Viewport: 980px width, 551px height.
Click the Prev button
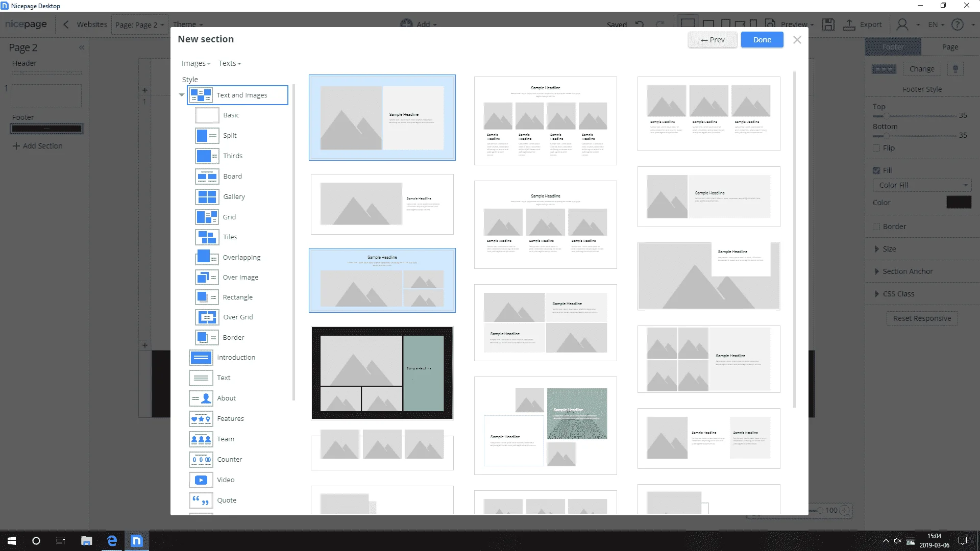713,40
